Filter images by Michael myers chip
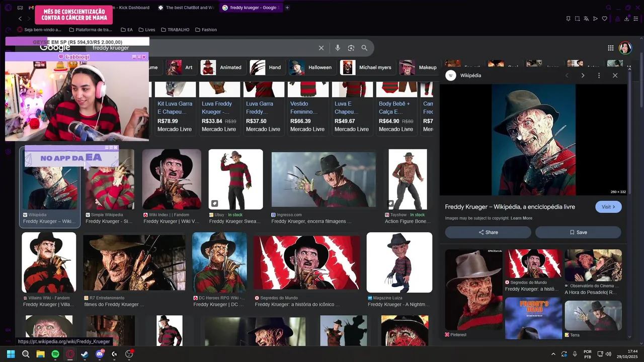Image resolution: width=644 pixels, height=362 pixels. click(x=367, y=67)
